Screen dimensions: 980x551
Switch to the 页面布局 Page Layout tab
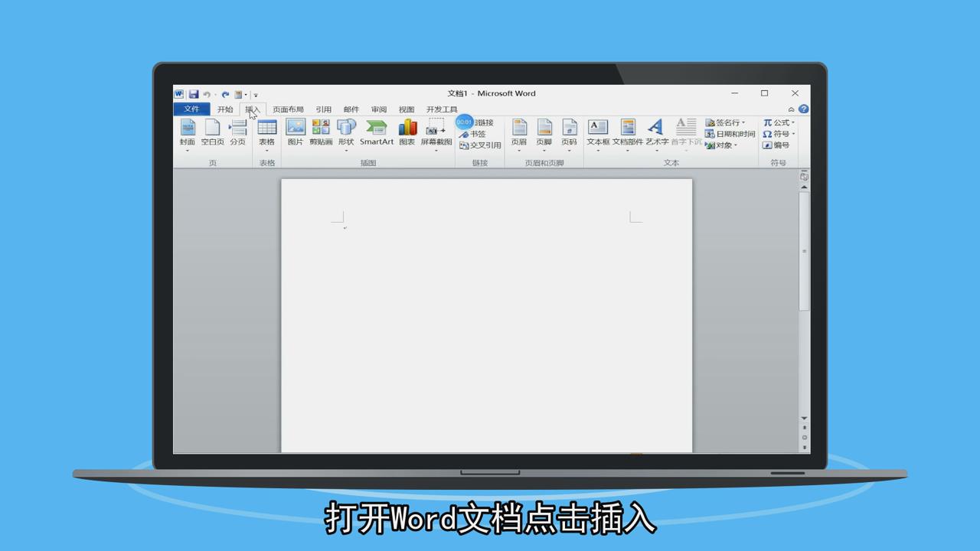(288, 109)
